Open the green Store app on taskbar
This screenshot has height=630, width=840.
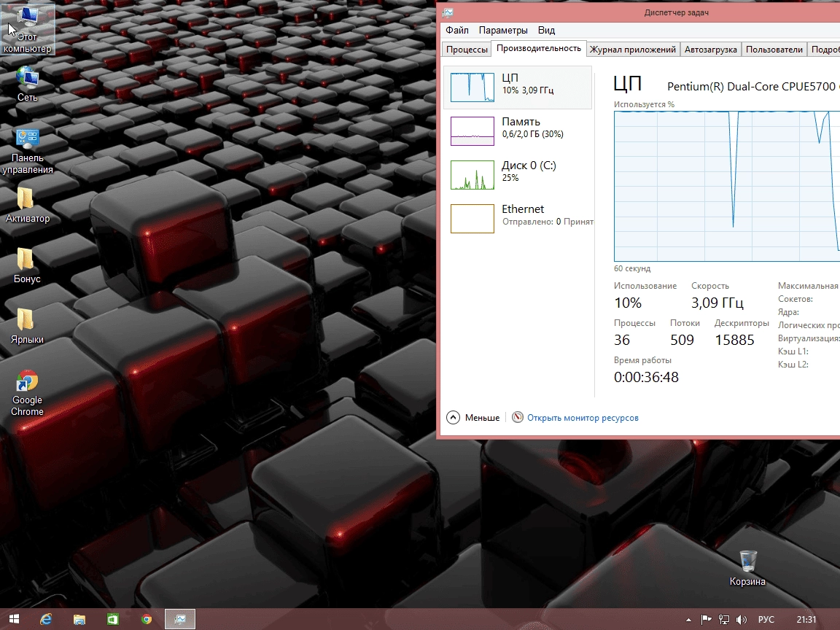[112, 619]
